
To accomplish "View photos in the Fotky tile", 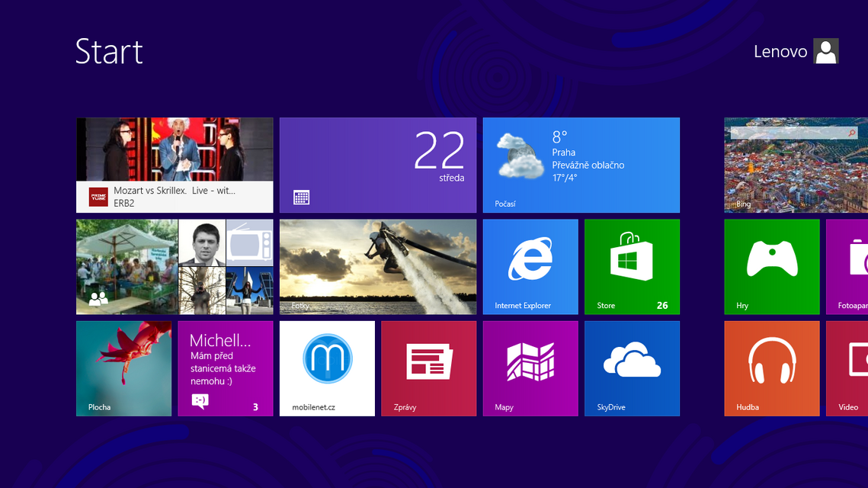I will pyautogui.click(x=378, y=266).
